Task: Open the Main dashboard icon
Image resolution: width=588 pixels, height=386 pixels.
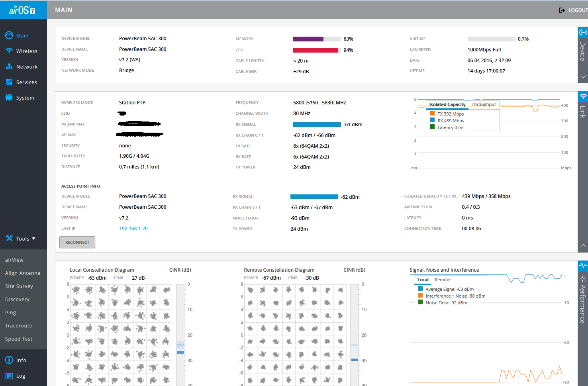Action: [x=9, y=35]
